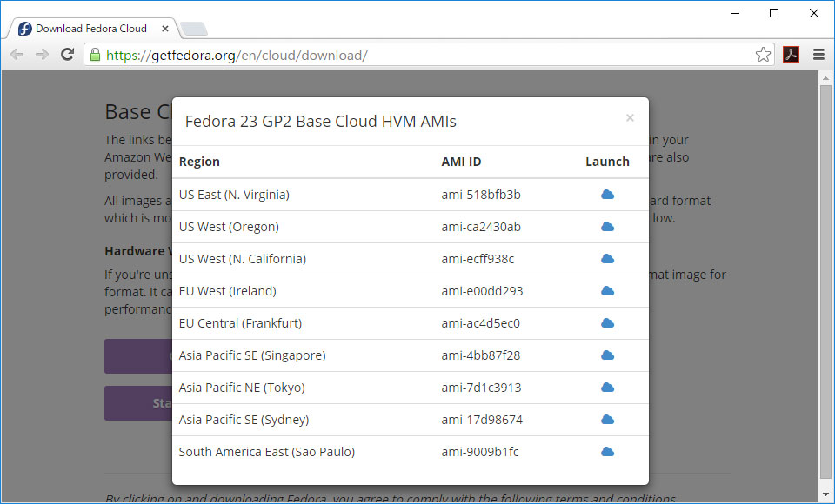The width and height of the screenshot is (835, 504).
Task: Select AMI ID ami-17d98674
Action: pos(482,420)
